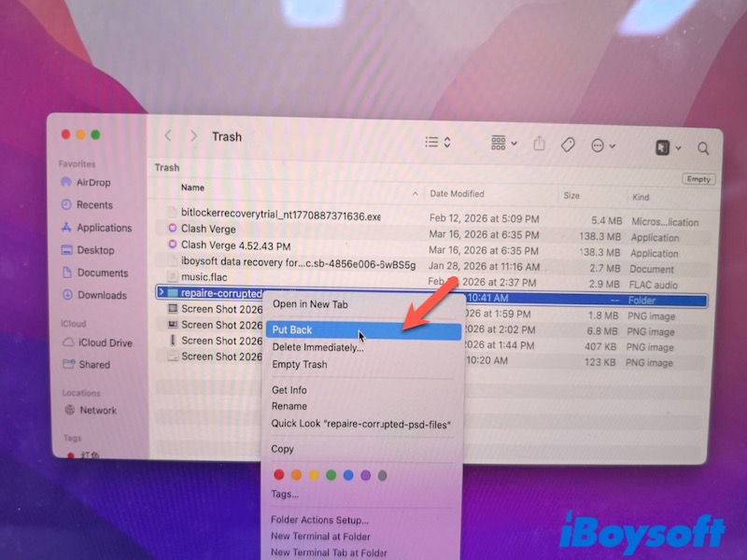The height and width of the screenshot is (560, 747).
Task: Open the More actions ellipsis dropdown
Action: click(603, 146)
